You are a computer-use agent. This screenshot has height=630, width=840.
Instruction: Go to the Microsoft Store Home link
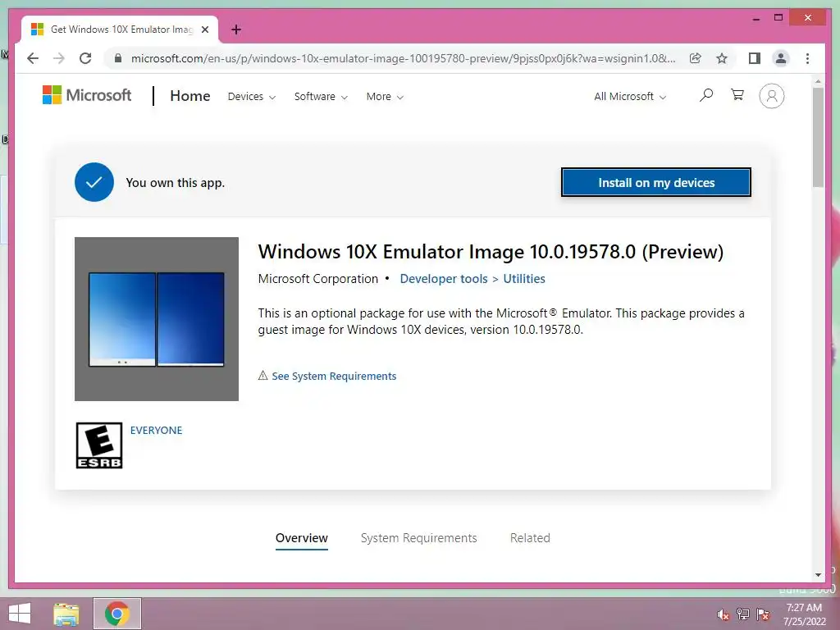pos(190,96)
